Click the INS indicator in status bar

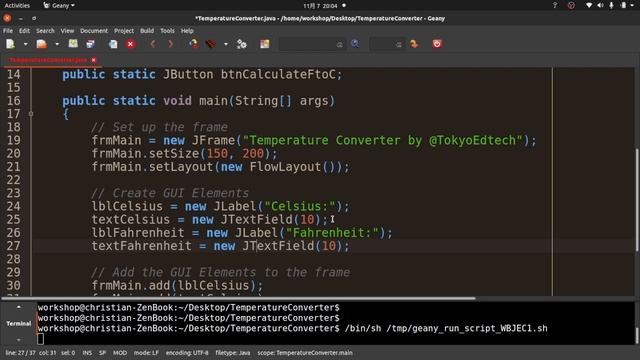(87, 353)
